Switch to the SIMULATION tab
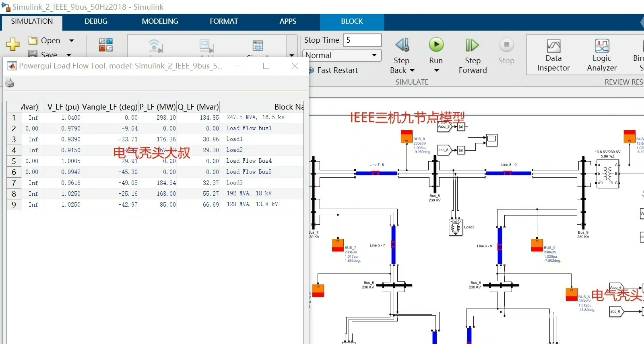Screen dimensions: 644x344 (x=32, y=21)
